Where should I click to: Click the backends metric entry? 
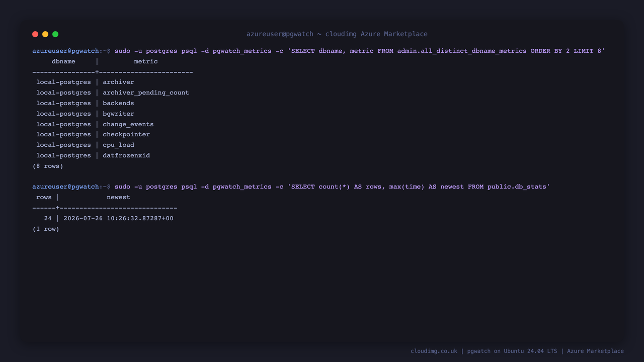118,103
